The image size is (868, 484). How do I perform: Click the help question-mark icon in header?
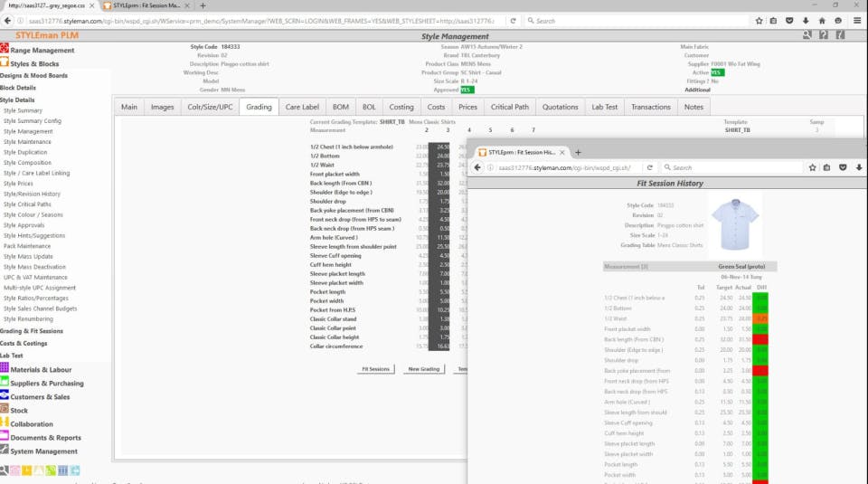click(824, 35)
